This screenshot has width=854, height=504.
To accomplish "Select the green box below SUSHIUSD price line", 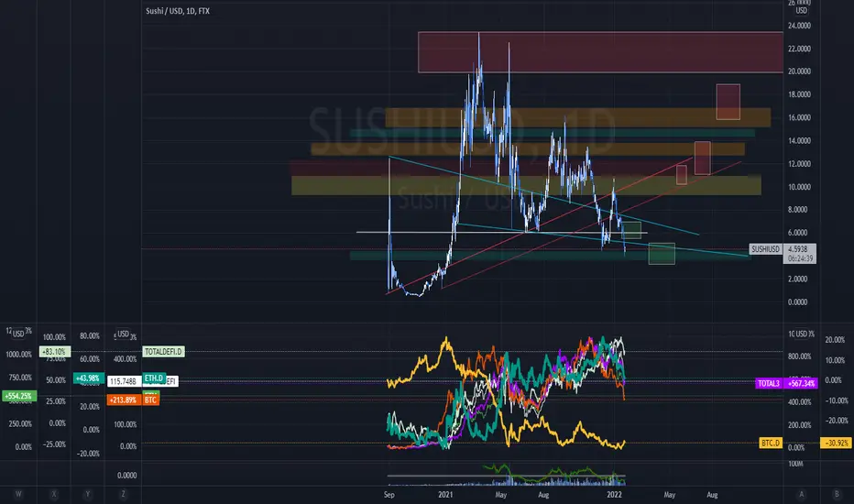I will (662, 254).
